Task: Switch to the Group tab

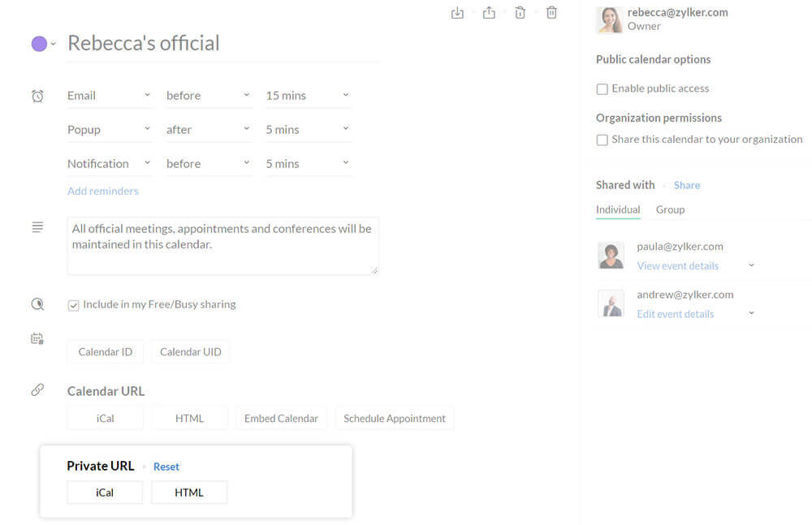Action: coord(670,209)
